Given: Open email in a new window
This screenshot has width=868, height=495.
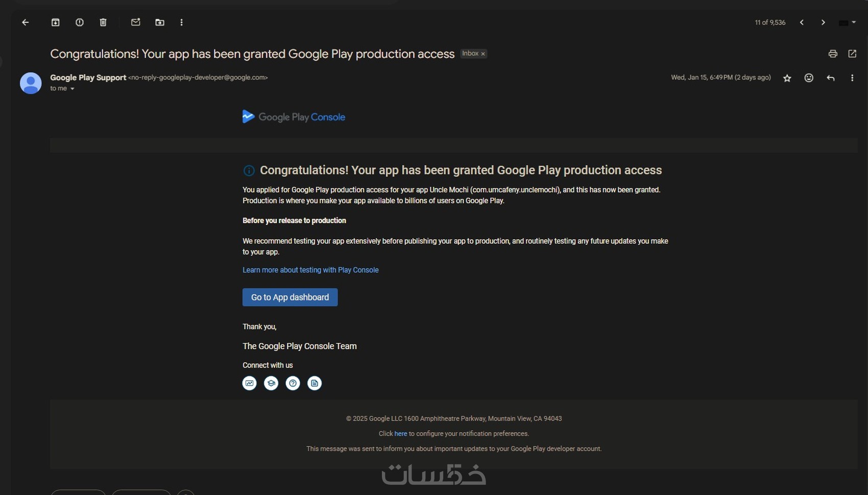Looking at the screenshot, I should [852, 54].
